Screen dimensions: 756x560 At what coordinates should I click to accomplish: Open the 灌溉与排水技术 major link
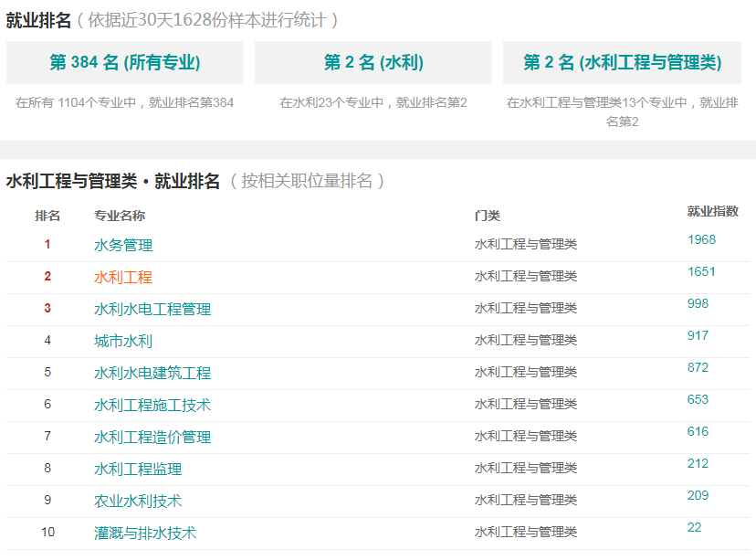tap(145, 533)
